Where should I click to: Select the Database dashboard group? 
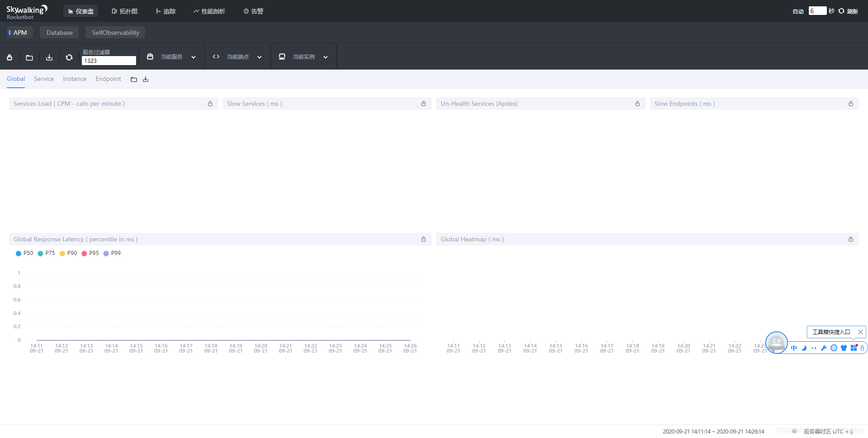coord(59,33)
